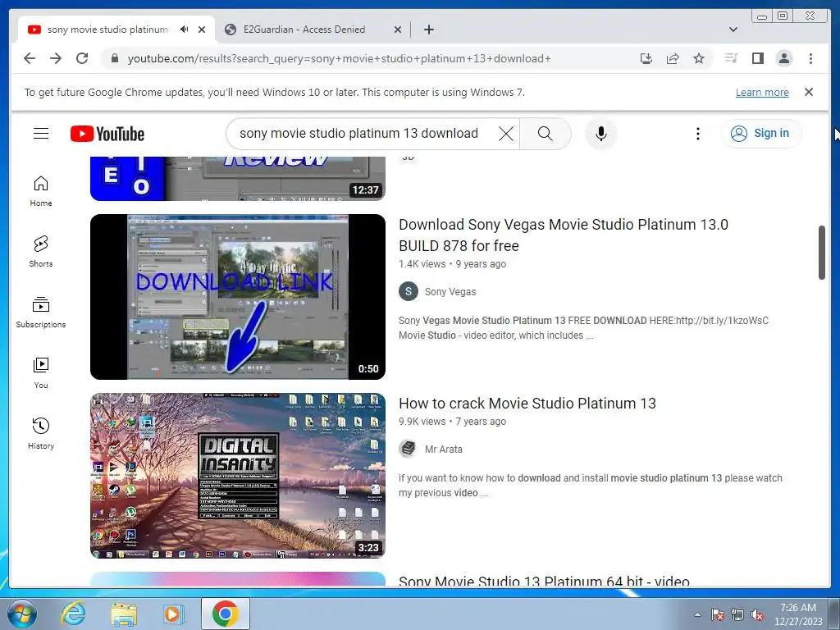Viewport: 840px width, 630px height.
Task: Expand the tab search dropdown
Action: 733,30
